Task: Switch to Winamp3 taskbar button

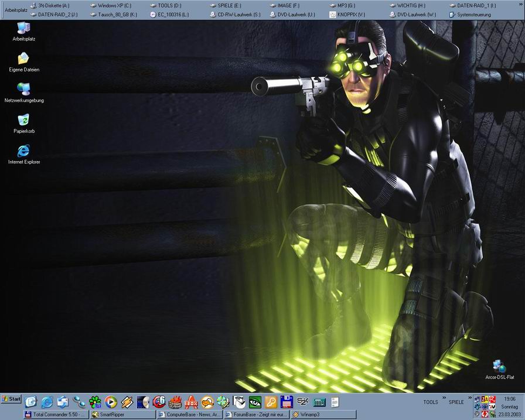Action: [323, 415]
